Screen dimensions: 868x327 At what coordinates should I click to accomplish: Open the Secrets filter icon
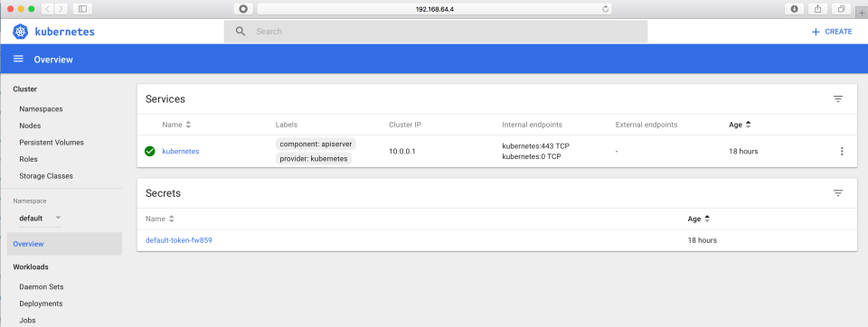click(838, 193)
